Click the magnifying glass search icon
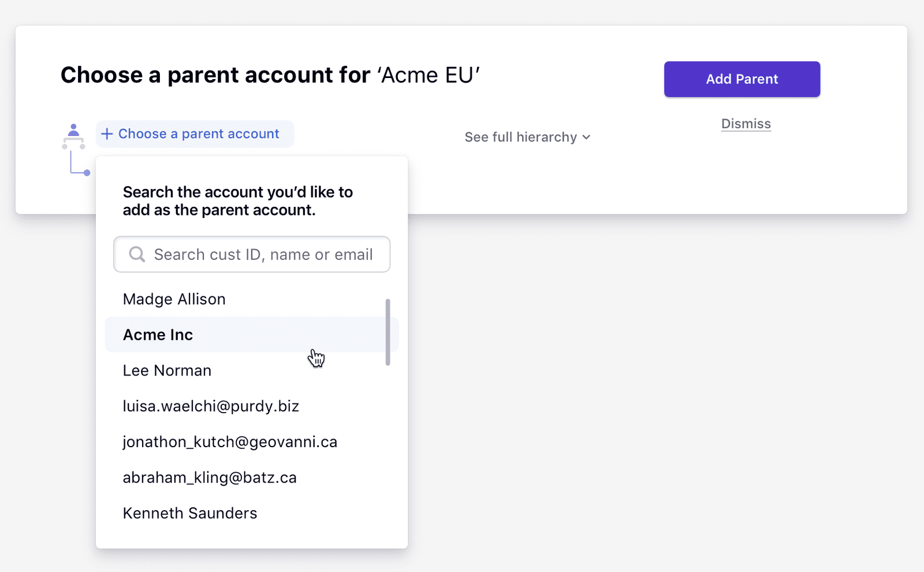 (137, 254)
